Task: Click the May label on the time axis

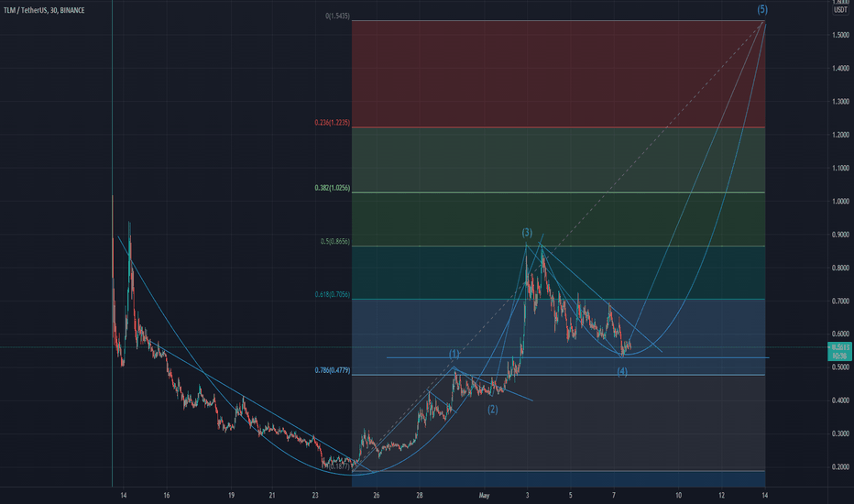Action: tap(484, 495)
